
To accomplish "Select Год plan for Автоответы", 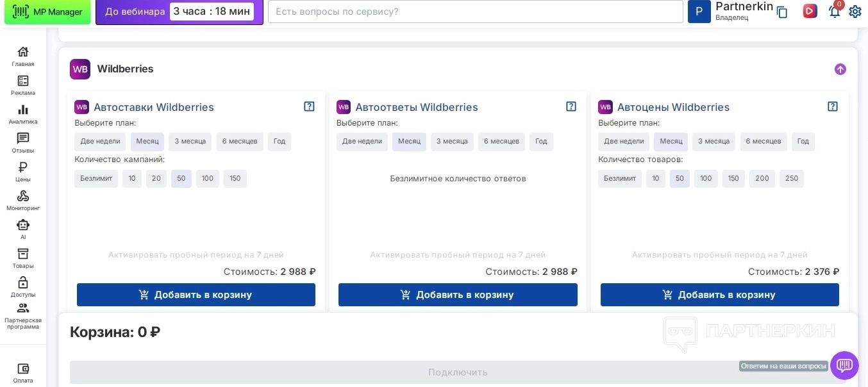I will pyautogui.click(x=541, y=142).
